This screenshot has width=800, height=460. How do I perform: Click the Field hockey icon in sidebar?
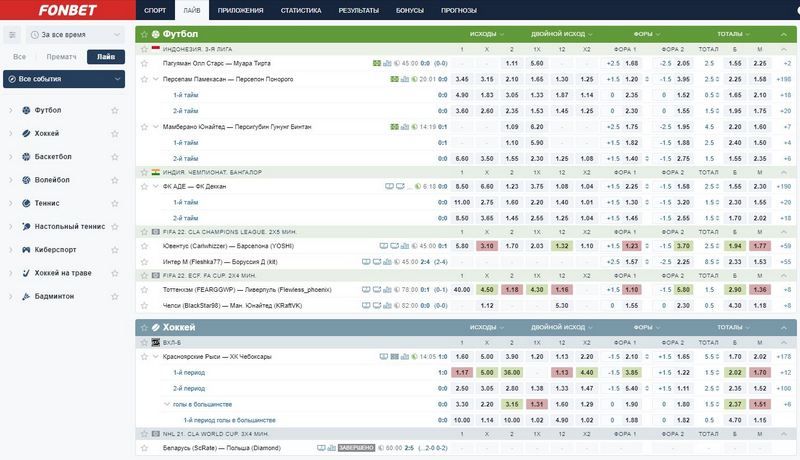tap(26, 273)
